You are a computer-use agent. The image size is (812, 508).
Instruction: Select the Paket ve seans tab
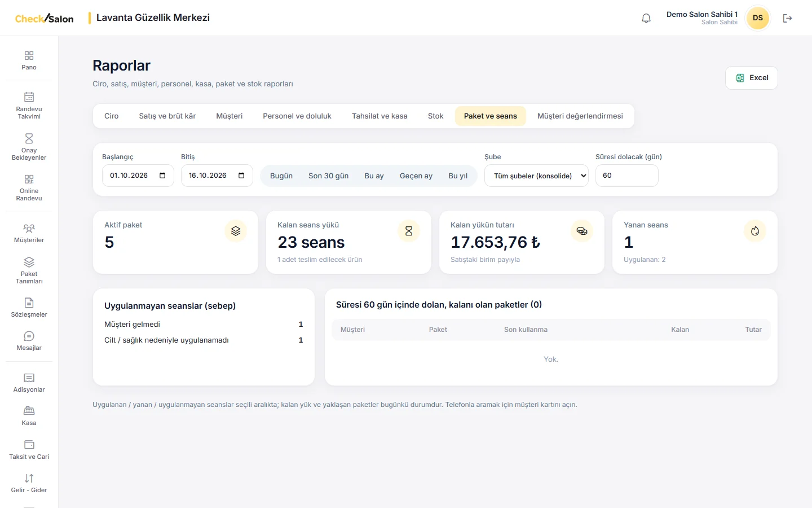pyautogui.click(x=491, y=116)
